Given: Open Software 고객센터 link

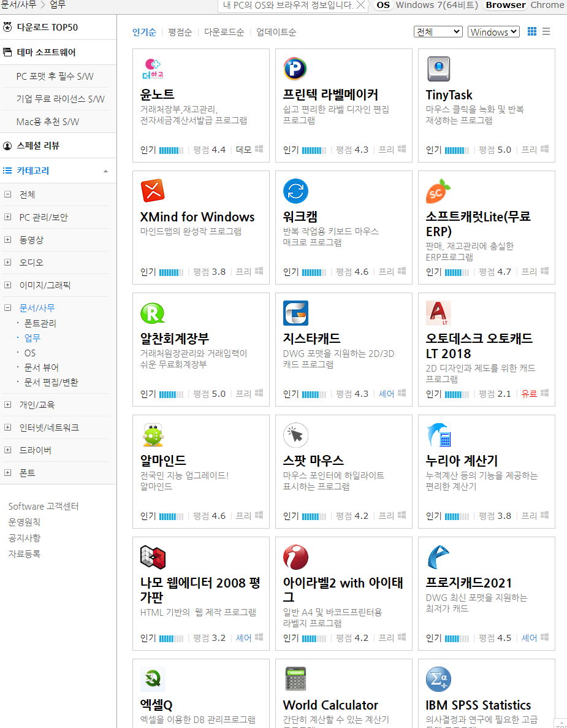Looking at the screenshot, I should point(44,506).
